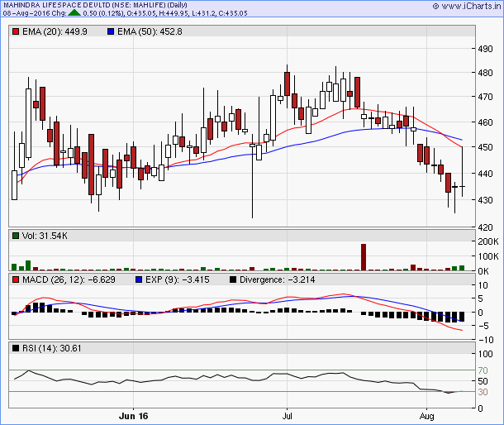Click the 480 price axis label
The width and height of the screenshot is (504, 425).
485,73
